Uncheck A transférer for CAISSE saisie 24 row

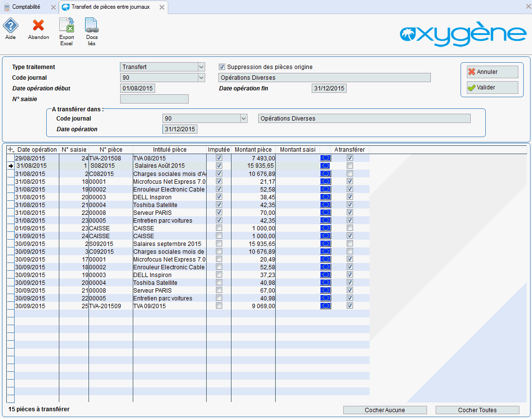(350, 236)
